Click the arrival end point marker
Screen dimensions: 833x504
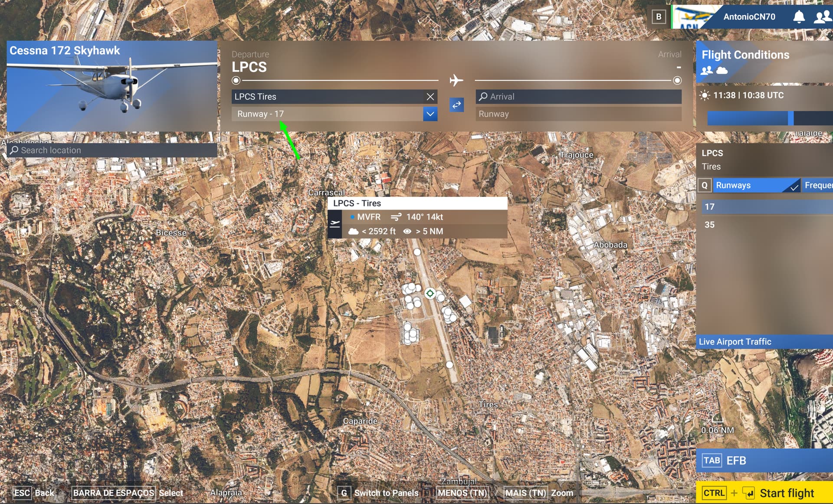pos(677,80)
